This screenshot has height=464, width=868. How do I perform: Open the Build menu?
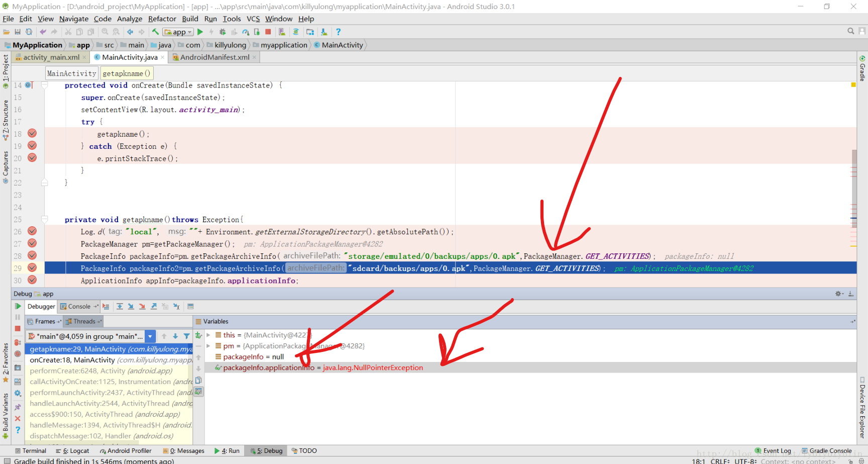pos(190,19)
